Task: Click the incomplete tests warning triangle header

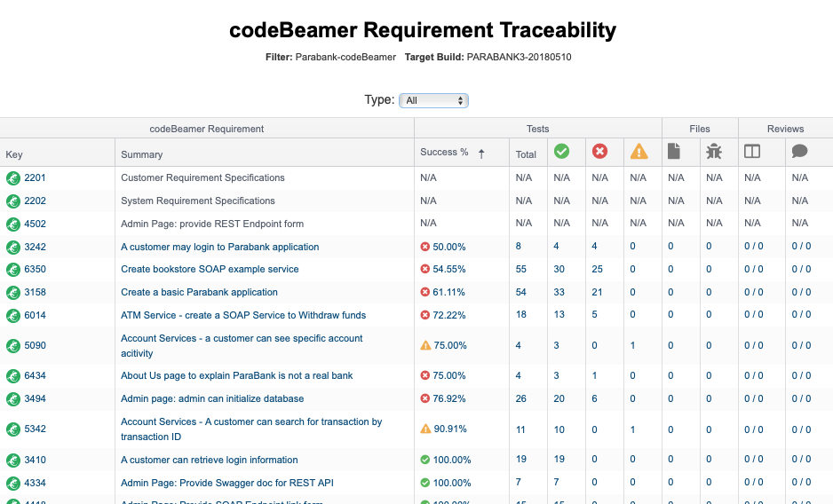Action: [x=639, y=152]
